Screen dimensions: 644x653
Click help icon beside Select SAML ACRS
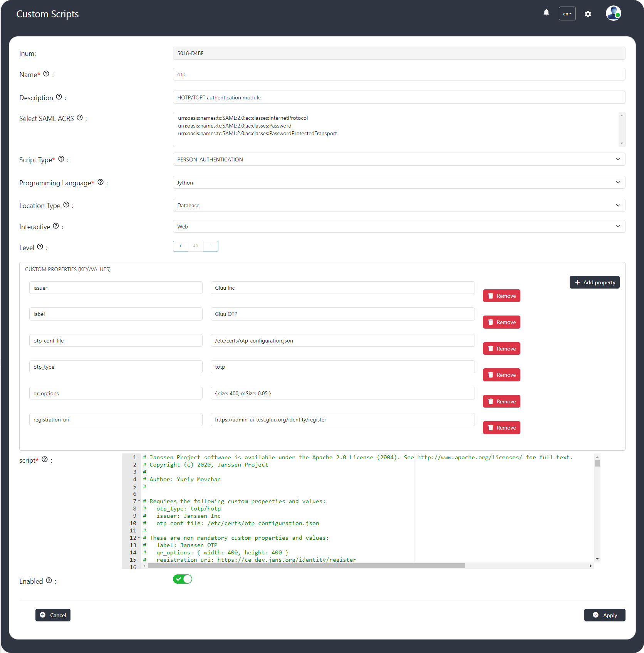point(80,118)
